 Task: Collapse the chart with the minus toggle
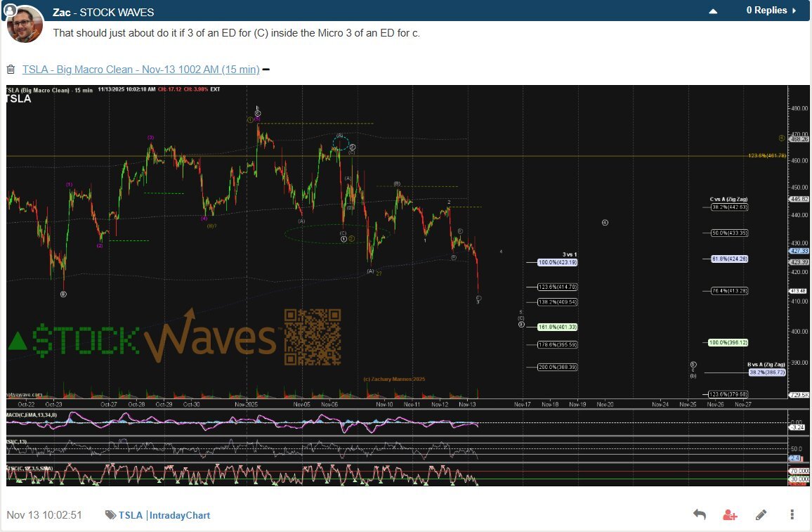pos(266,70)
